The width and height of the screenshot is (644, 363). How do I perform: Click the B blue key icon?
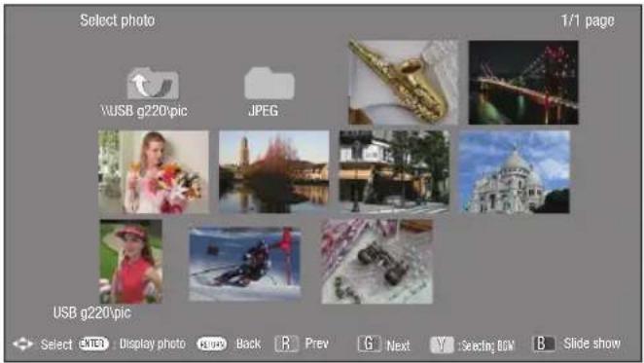coord(544,344)
